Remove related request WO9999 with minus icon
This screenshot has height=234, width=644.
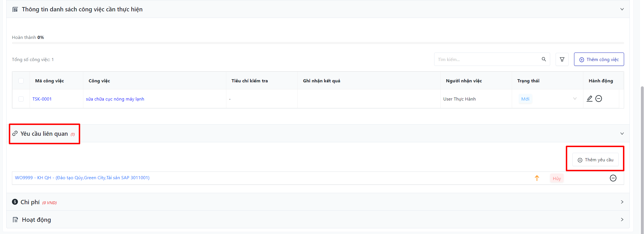[x=613, y=178]
